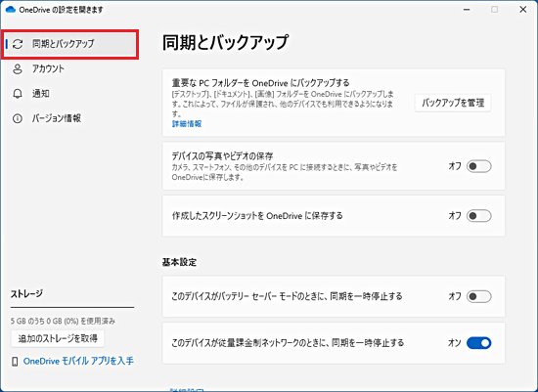This screenshot has height=392, width=538.
Task: Click the sync arrows icon in sidebar
Action: [18, 44]
